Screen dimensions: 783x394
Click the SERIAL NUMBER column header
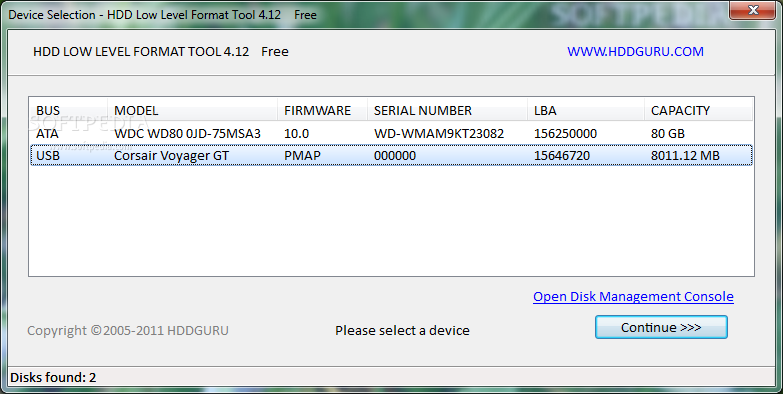pos(447,110)
